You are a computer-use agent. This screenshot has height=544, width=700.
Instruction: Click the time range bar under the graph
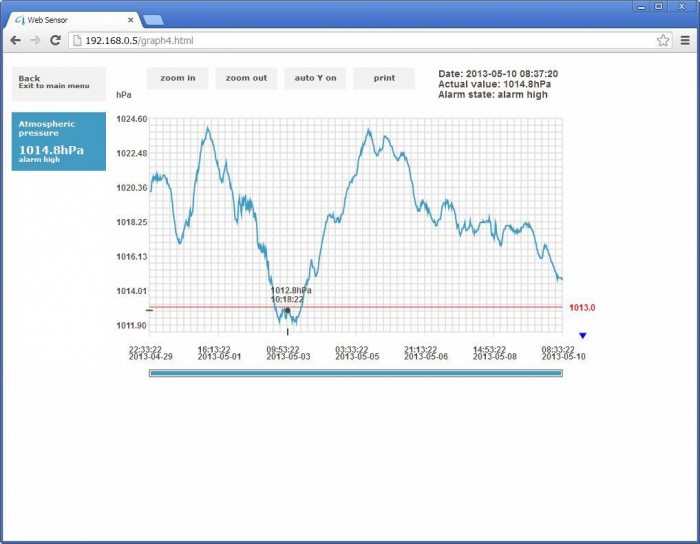(x=355, y=373)
